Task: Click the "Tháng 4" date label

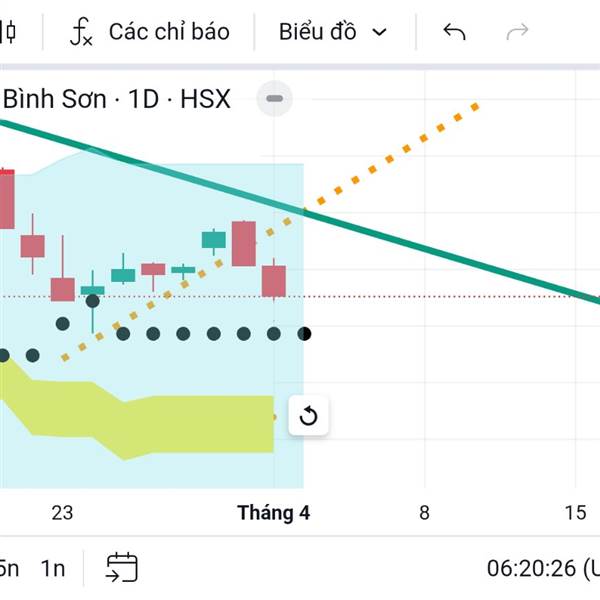Action: tap(273, 513)
